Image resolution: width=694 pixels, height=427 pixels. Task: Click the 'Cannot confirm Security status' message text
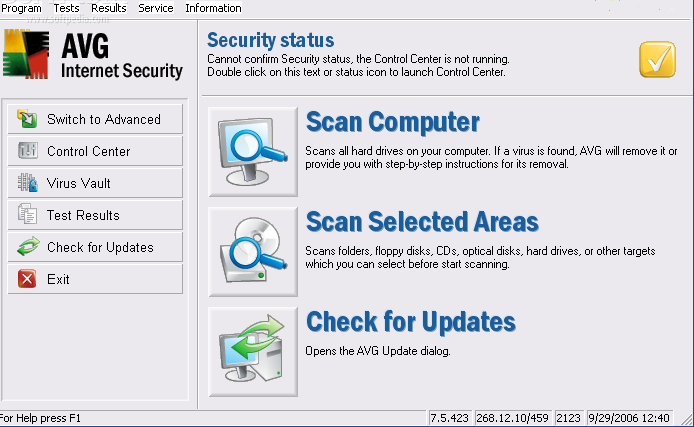pos(359,65)
